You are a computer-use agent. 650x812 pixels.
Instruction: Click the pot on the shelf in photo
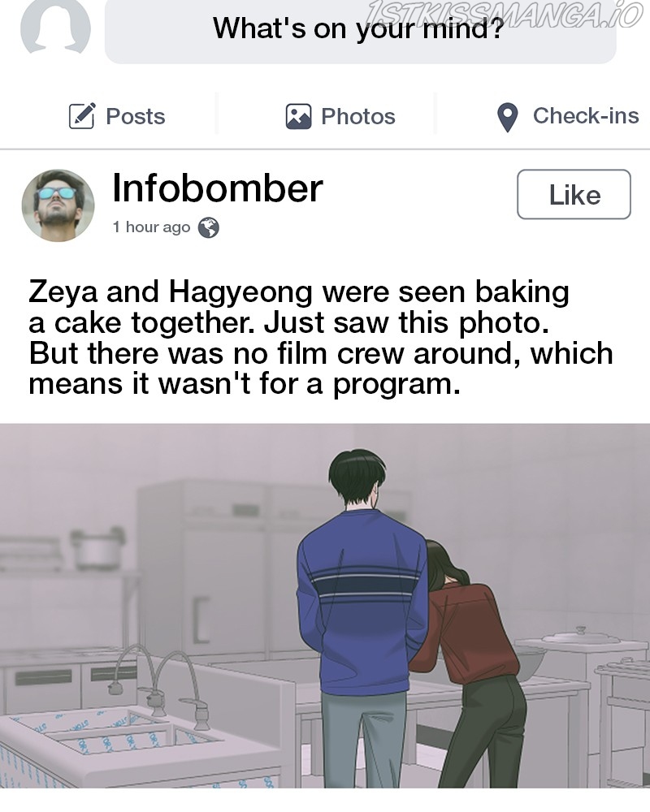click(x=97, y=548)
